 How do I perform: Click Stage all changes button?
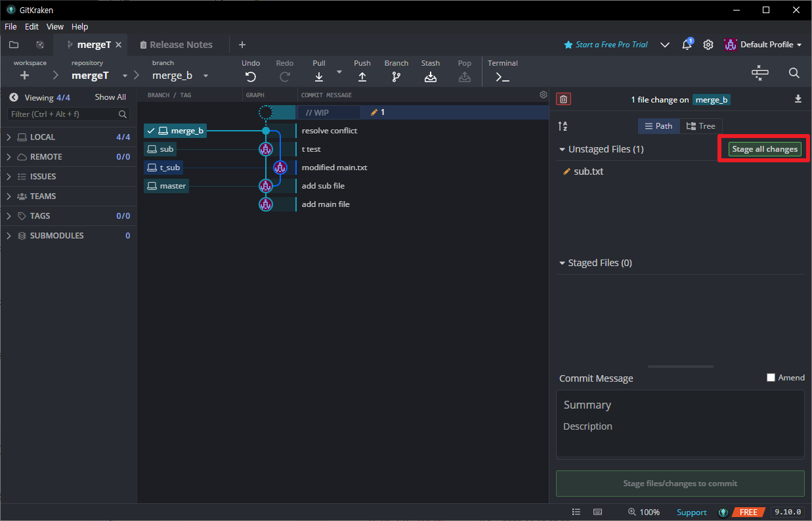[x=765, y=149]
